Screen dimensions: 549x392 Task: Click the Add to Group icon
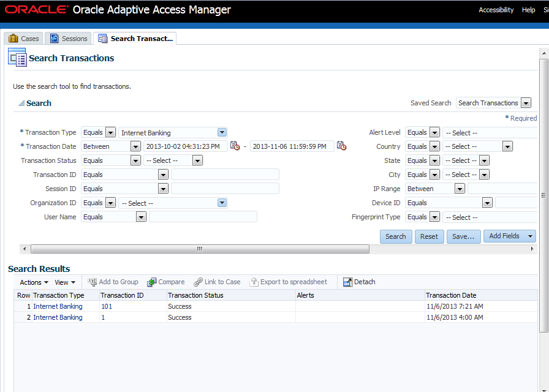(x=93, y=282)
